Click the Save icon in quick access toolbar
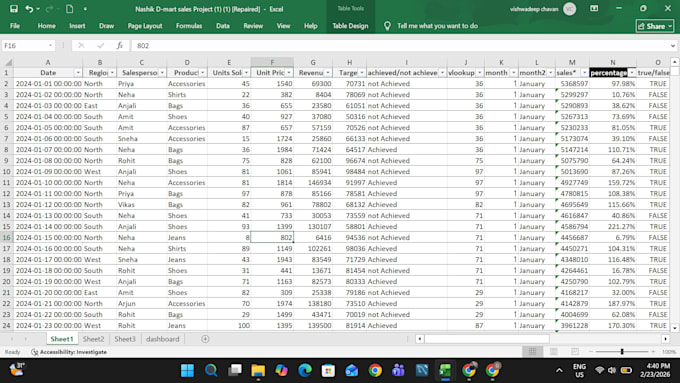The height and width of the screenshot is (383, 680). pos(13,9)
